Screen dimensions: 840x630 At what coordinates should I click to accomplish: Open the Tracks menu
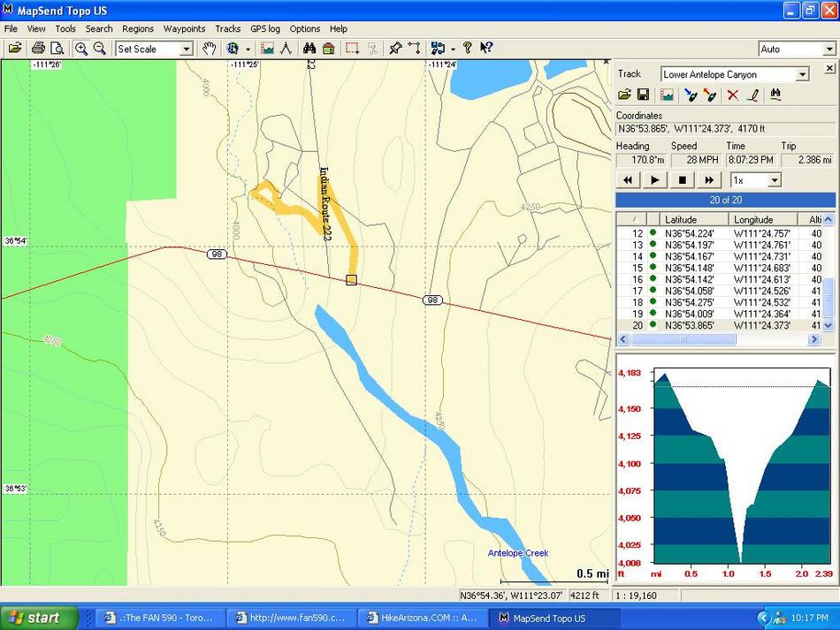pyautogui.click(x=227, y=29)
